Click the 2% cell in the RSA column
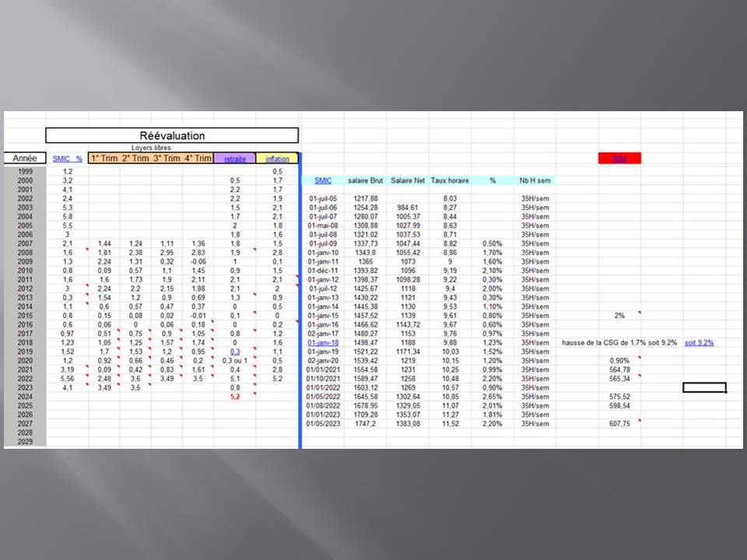Screen dimensions: 747x560 pyautogui.click(x=619, y=315)
